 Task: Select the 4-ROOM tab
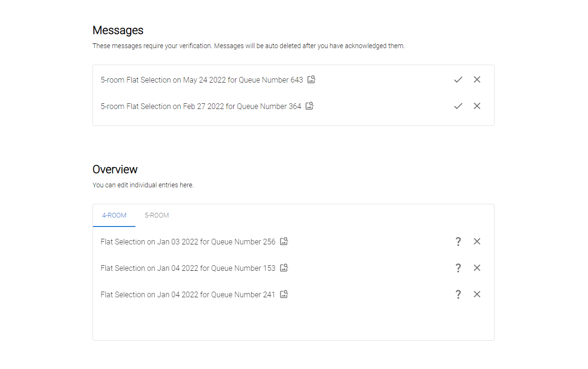pyautogui.click(x=114, y=215)
